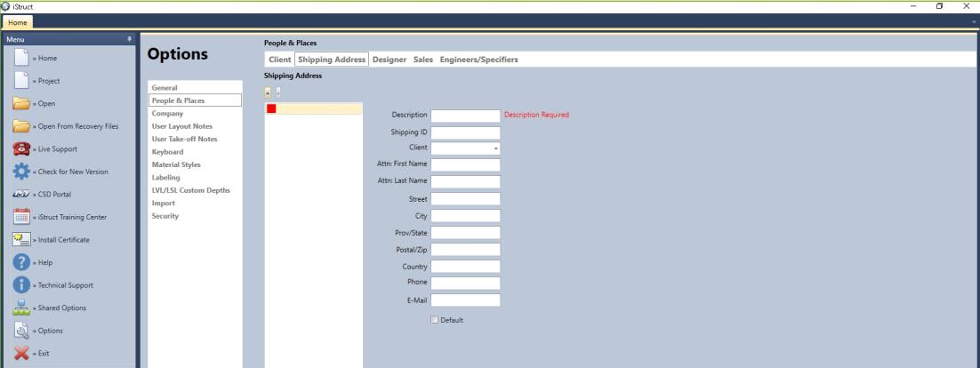Screen dimensions: 980x368
Task: Click the remove (-) shipping address button
Action: tap(278, 92)
